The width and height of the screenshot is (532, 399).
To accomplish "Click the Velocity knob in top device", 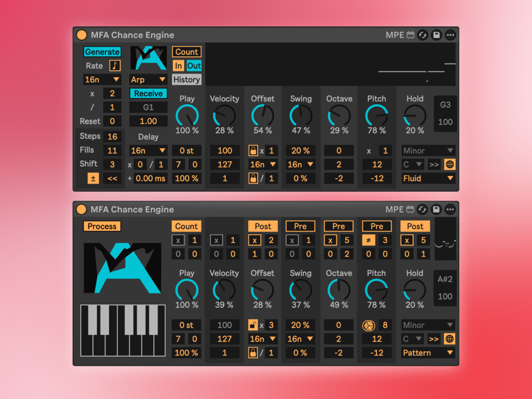I will point(224,115).
